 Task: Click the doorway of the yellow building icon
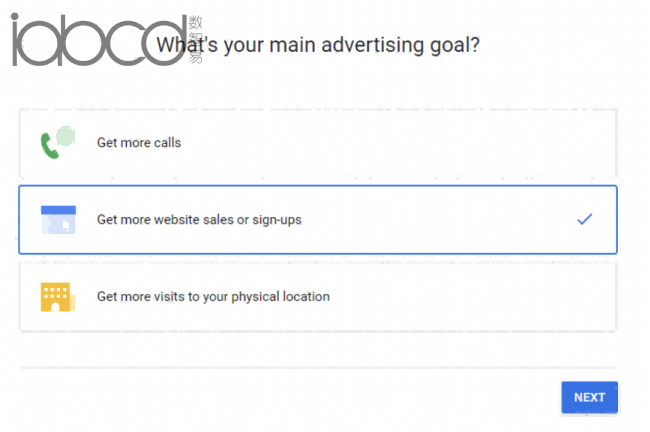(x=55, y=307)
